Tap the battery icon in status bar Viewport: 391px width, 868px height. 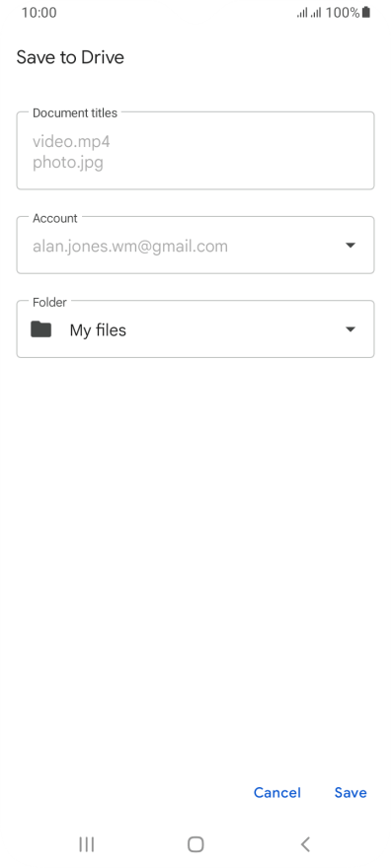tap(366, 12)
